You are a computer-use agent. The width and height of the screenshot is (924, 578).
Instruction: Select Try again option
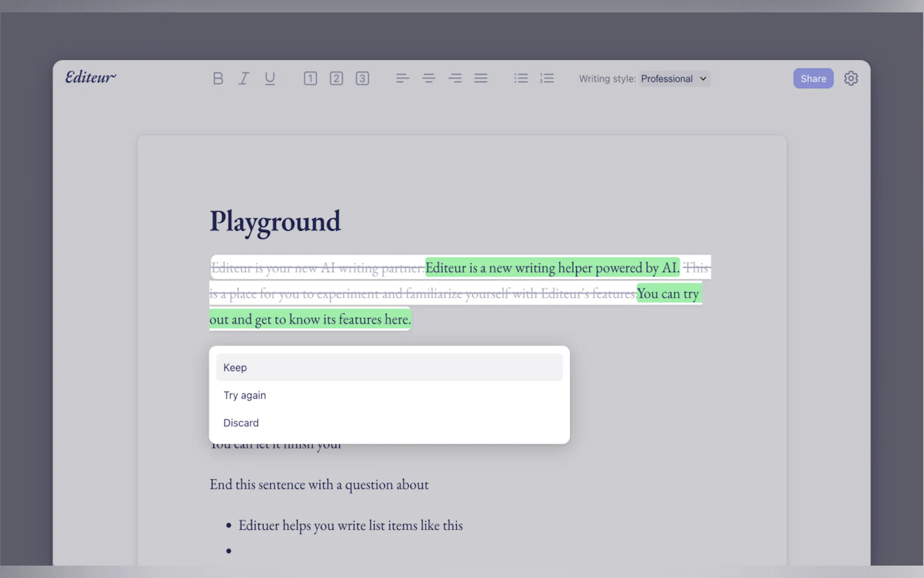pyautogui.click(x=389, y=395)
